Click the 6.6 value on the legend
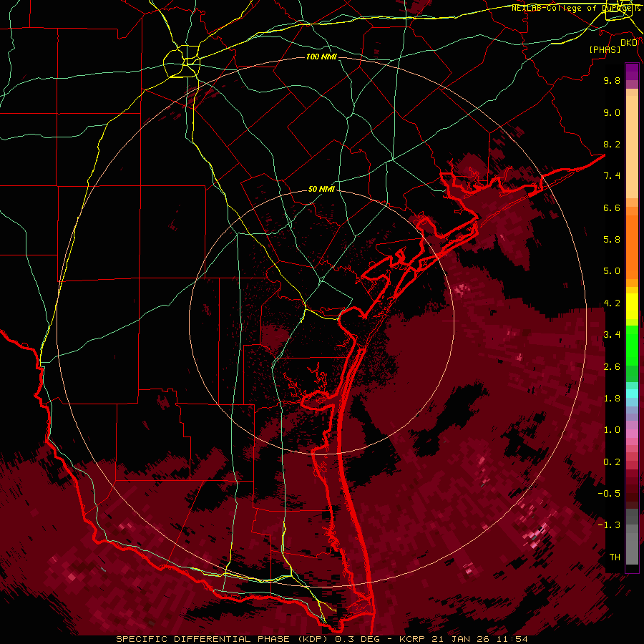 click(x=612, y=208)
